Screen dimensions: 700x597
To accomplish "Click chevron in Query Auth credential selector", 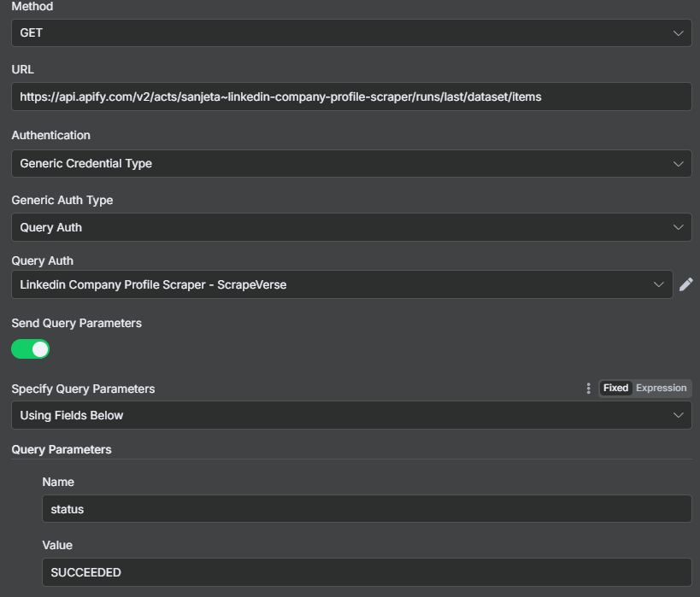I will (658, 284).
